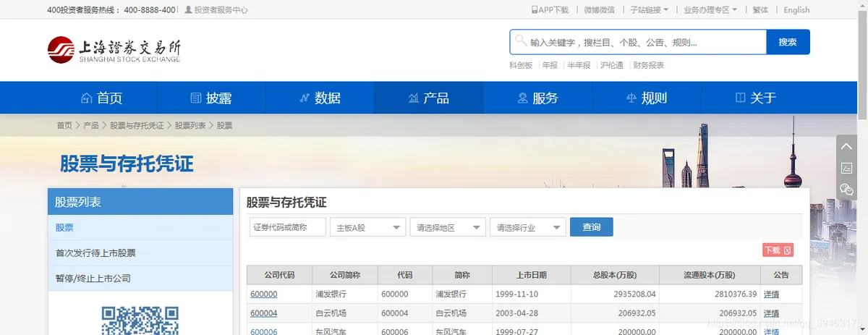Click the 公司代码 column header
Viewport: 868px width, 335px height.
279,275
